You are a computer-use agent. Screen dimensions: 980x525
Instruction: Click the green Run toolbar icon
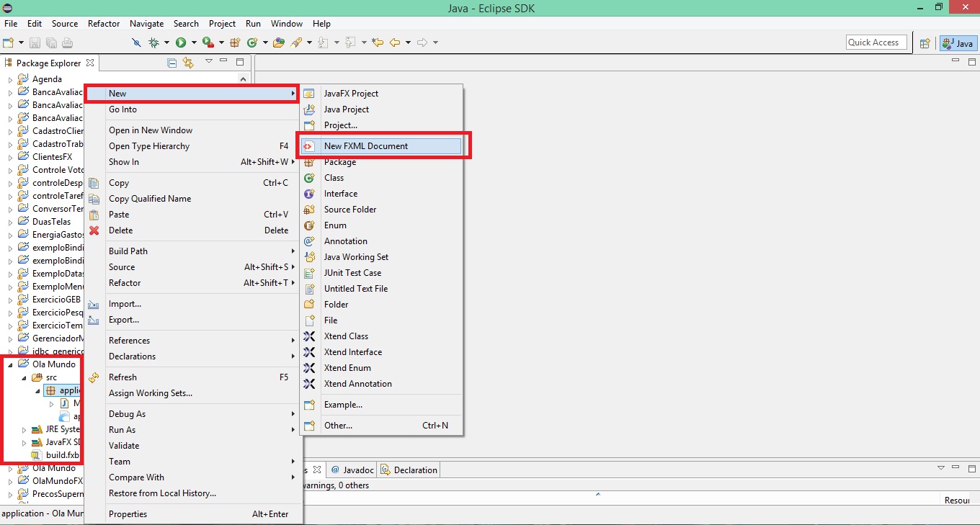181,42
